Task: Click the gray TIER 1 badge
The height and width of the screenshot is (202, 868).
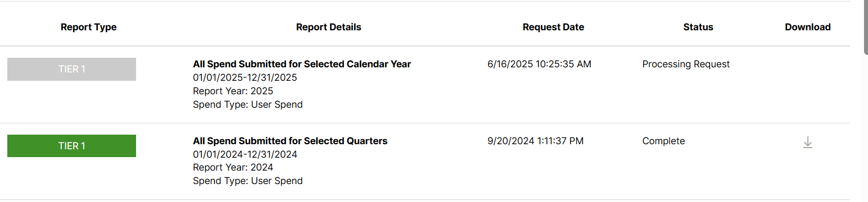Action: click(x=71, y=69)
